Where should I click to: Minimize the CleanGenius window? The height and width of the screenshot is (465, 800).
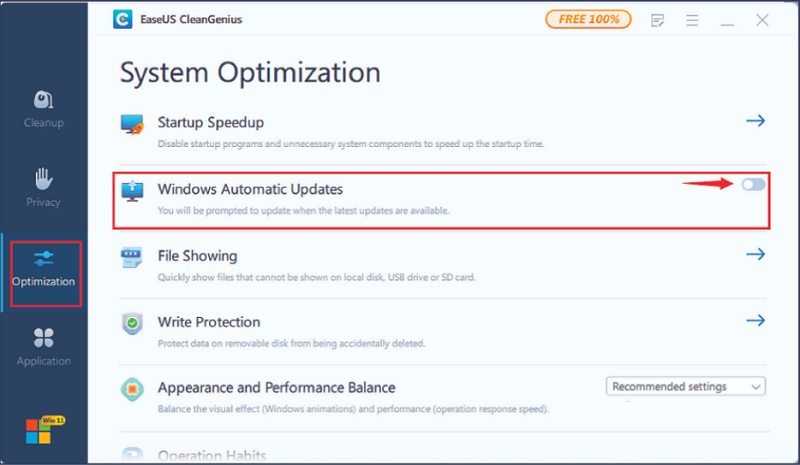[x=728, y=19]
